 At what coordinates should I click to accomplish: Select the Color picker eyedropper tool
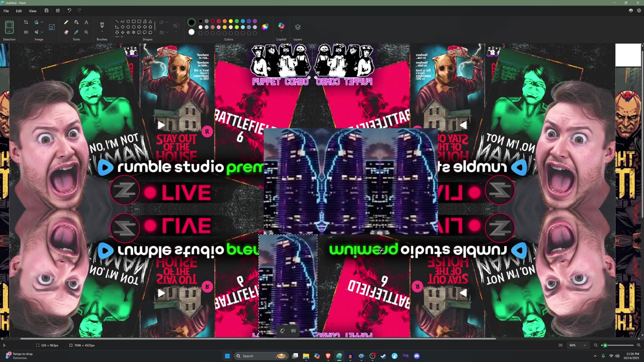(x=76, y=32)
